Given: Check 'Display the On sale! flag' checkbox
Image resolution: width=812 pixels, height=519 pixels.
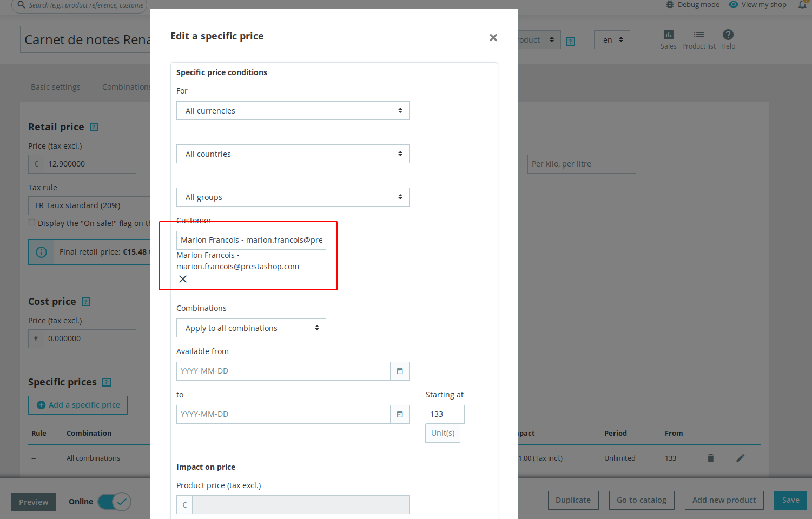Looking at the screenshot, I should click(x=31, y=222).
